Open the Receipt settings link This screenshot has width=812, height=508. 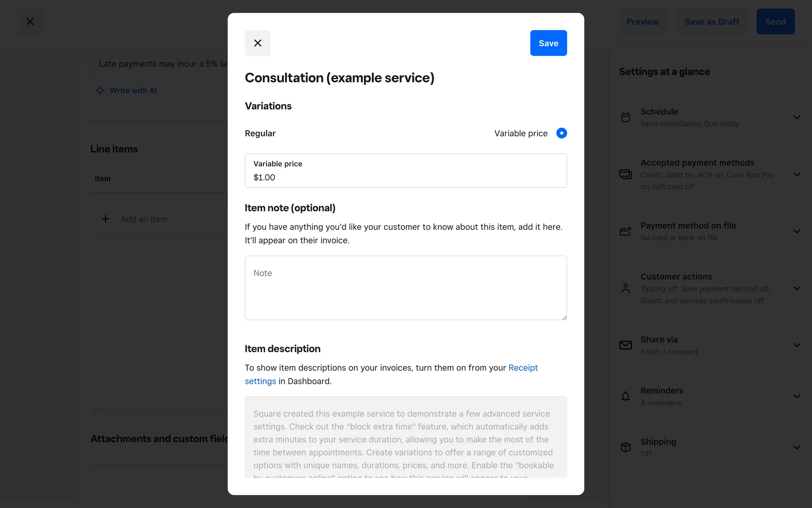[523, 368]
